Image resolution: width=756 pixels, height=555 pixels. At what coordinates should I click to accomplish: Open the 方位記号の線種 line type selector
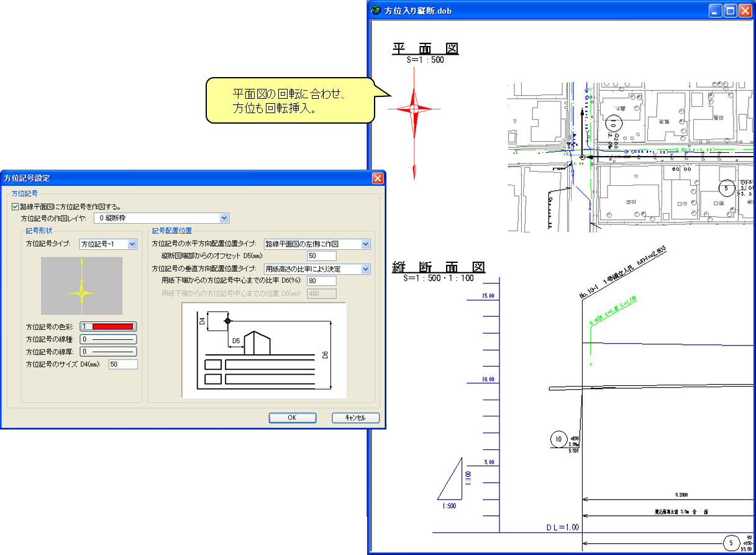(x=108, y=339)
